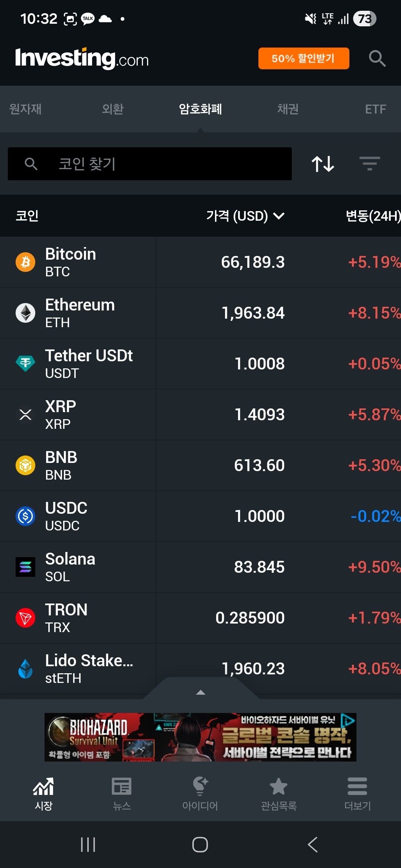The image size is (401, 868).
Task: Open the Biohazard Survival Unit ad banner
Action: click(x=200, y=737)
